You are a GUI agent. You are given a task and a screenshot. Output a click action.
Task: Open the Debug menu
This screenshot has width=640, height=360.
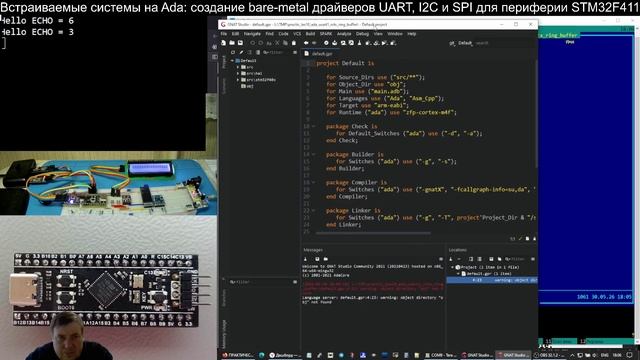[362, 34]
